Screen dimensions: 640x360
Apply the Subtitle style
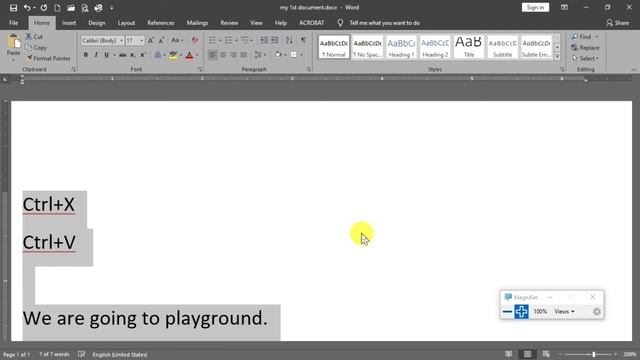pos(502,47)
